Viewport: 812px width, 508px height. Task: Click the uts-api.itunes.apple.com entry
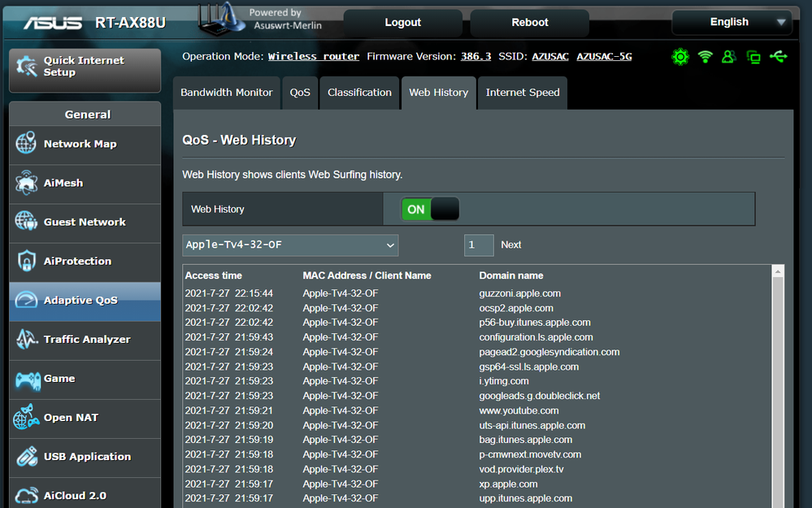532,425
